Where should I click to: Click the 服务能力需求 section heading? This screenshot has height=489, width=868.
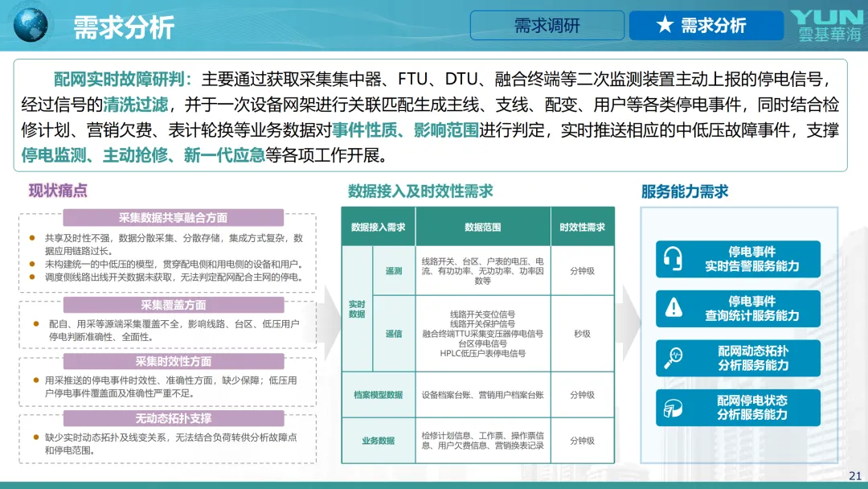click(685, 191)
